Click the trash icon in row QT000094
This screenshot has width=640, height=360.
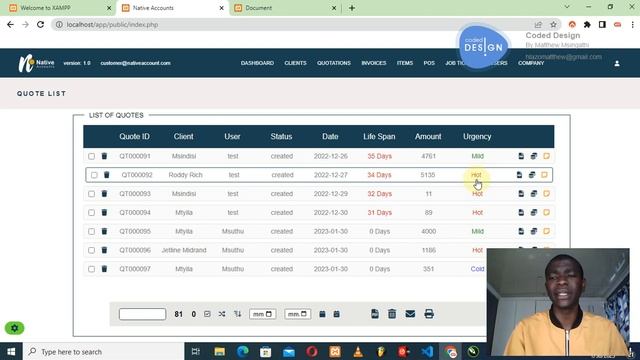pyautogui.click(x=104, y=212)
